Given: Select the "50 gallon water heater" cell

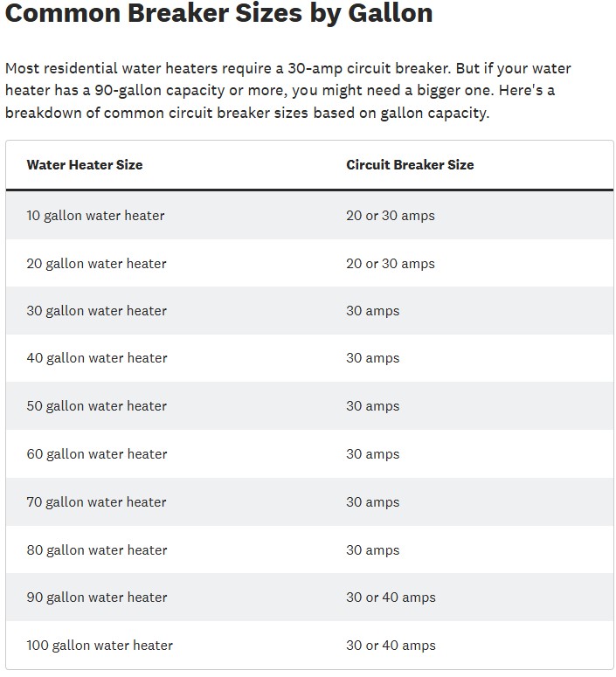Looking at the screenshot, I should 96,406.
